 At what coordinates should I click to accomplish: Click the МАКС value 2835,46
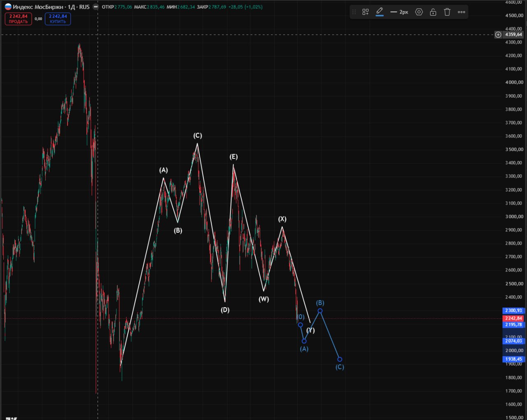pyautogui.click(x=156, y=7)
